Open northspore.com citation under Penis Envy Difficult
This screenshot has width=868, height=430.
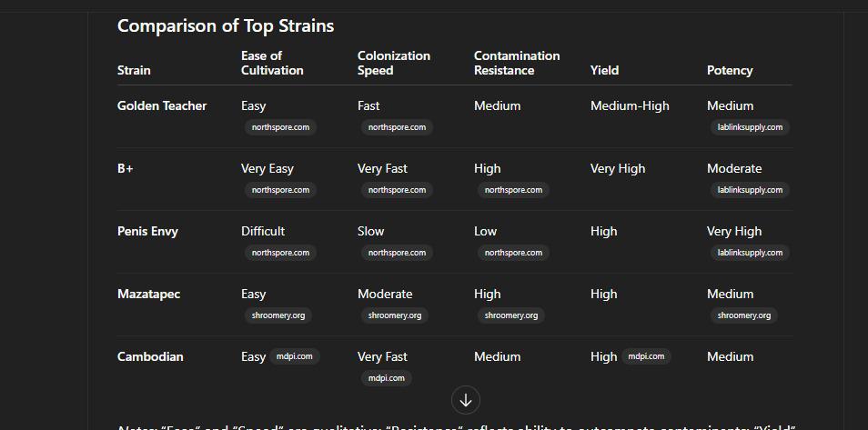point(280,253)
